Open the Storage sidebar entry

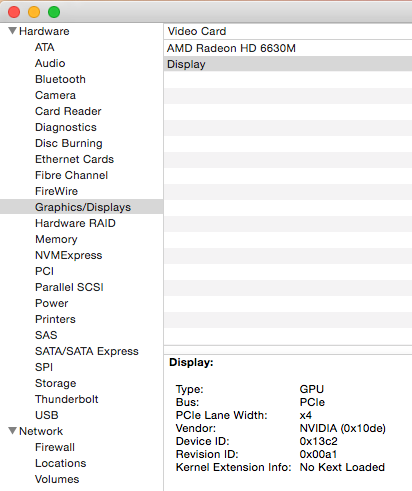[x=56, y=383]
